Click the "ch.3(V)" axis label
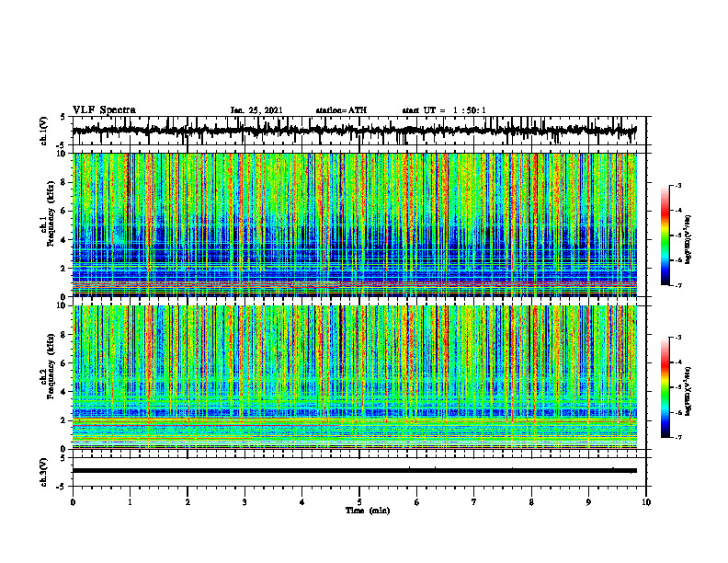Viewport: 728px width, 563px height. (44, 472)
